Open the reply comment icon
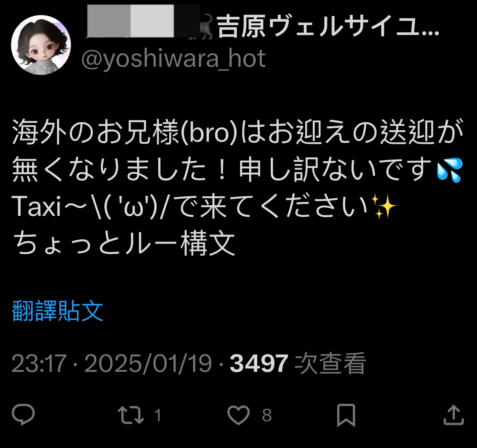 [x=23, y=415]
